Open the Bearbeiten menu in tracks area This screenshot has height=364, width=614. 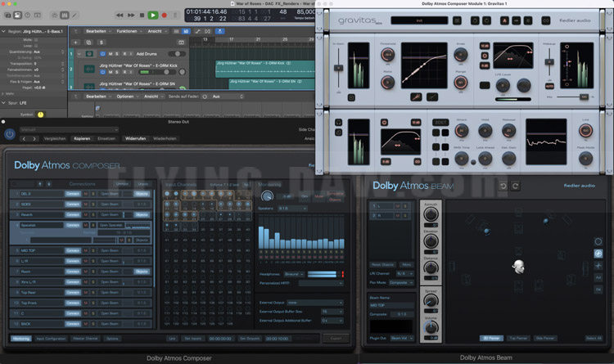(x=98, y=30)
